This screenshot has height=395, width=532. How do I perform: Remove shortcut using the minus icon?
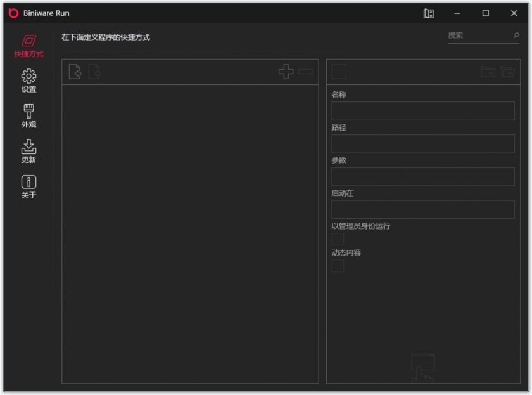(306, 72)
